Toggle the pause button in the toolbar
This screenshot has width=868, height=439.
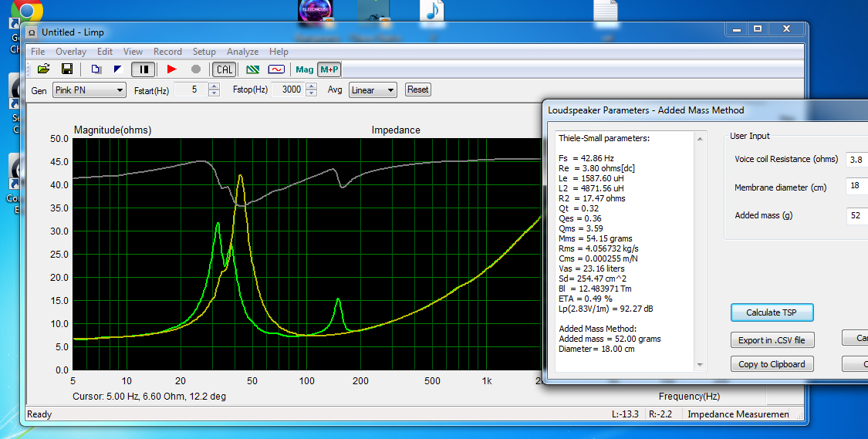pos(144,69)
